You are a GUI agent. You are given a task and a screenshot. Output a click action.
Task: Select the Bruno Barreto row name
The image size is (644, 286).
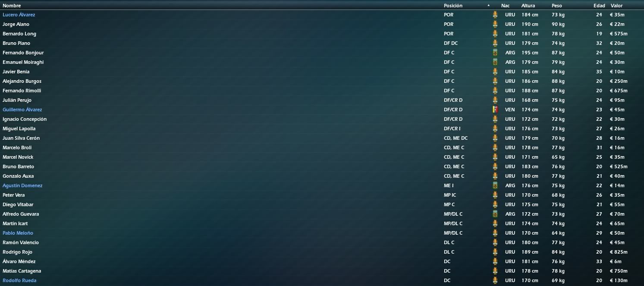[19, 167]
